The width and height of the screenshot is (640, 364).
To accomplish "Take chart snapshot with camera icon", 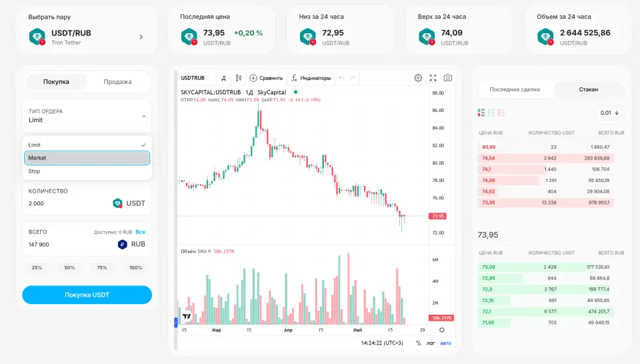I will 448,78.
